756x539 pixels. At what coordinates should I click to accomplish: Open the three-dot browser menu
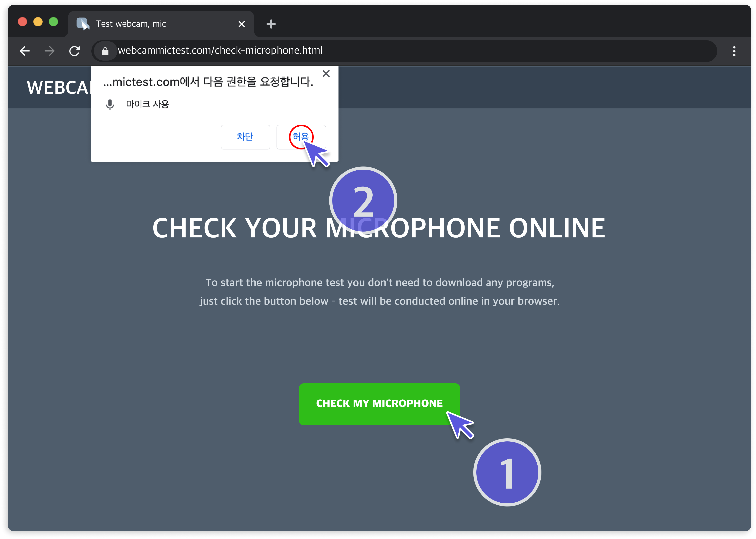[x=734, y=51]
